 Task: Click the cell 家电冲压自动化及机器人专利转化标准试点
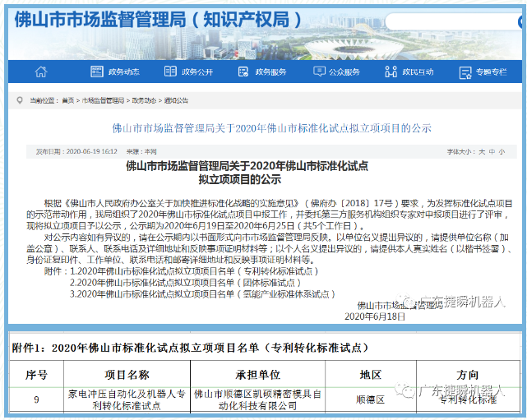pyautogui.click(x=127, y=399)
